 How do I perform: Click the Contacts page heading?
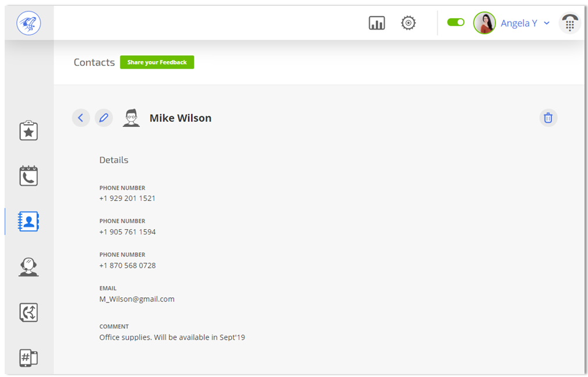tap(94, 62)
